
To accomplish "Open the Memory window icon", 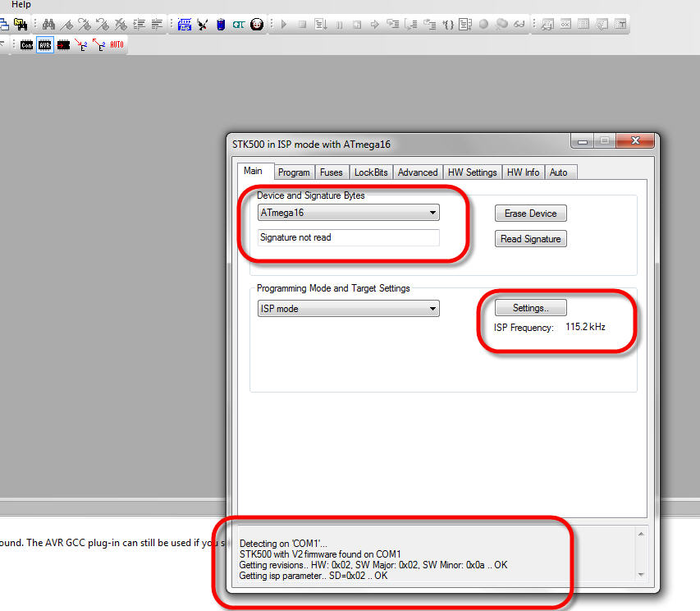I will coord(583,24).
